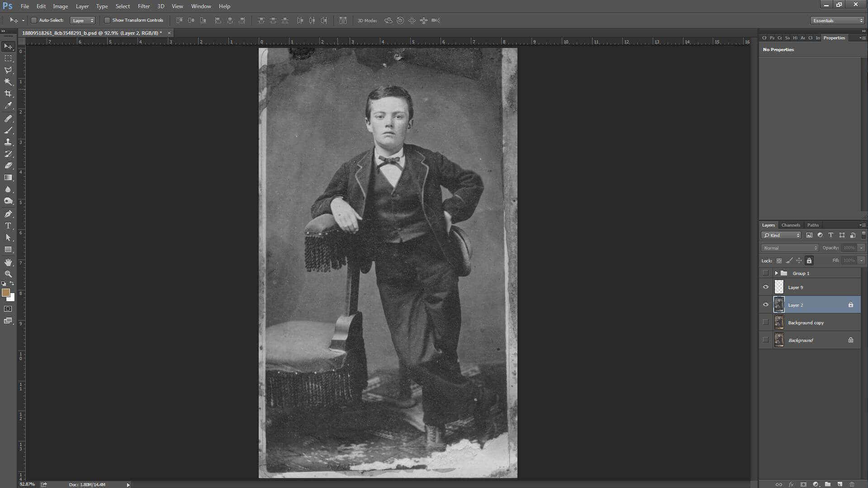Set the foreground color swatch
The image size is (868, 488).
point(5,293)
